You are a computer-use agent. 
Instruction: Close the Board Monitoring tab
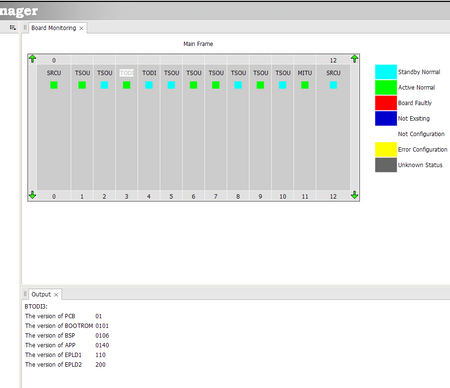click(x=81, y=28)
